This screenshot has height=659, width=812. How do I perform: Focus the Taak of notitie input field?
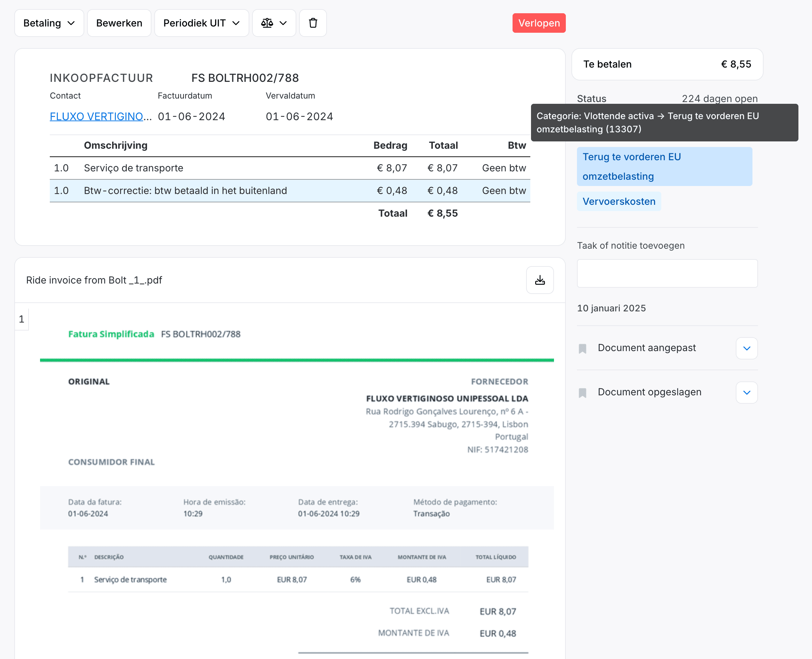pos(667,273)
